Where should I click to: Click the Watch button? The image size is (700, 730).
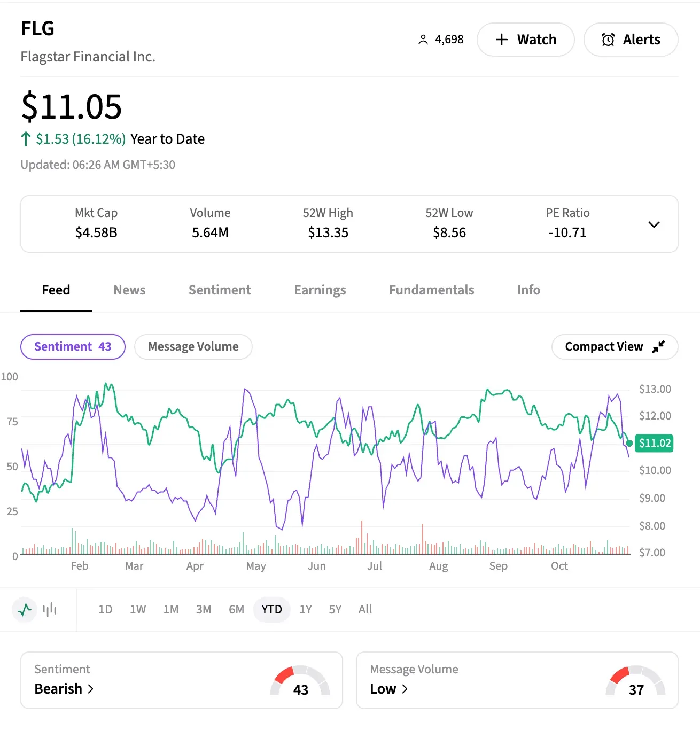point(526,40)
